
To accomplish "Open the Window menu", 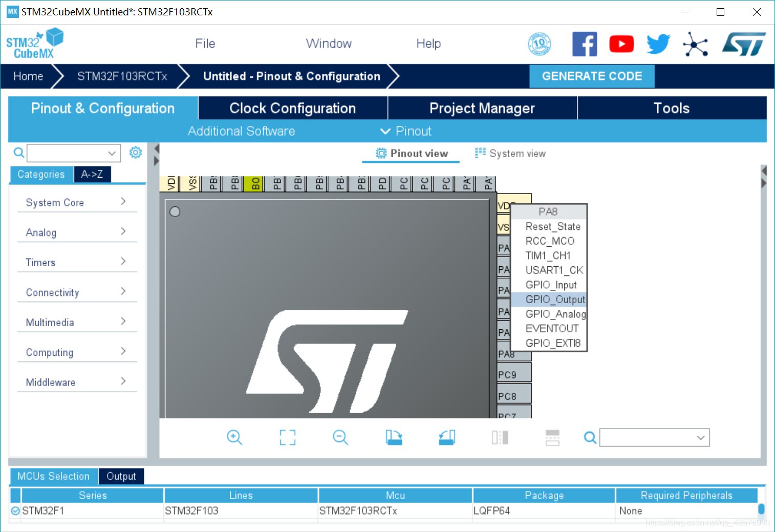I will 329,44.
